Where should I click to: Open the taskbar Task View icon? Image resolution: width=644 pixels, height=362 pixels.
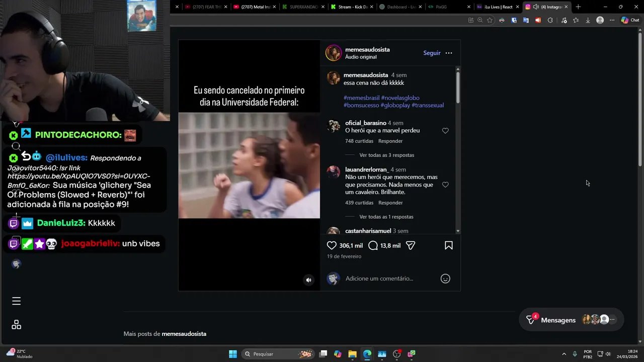(323, 354)
